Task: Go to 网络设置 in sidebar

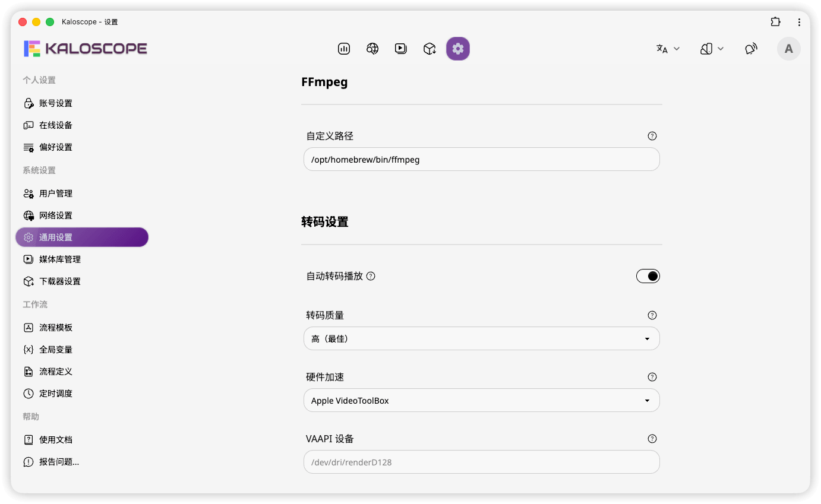Action: pos(82,215)
